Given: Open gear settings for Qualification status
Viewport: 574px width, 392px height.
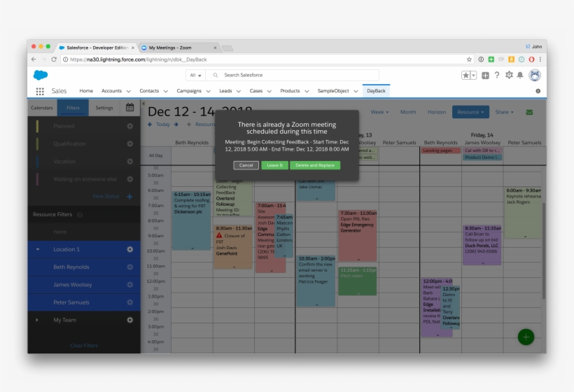Looking at the screenshot, I should [x=129, y=143].
